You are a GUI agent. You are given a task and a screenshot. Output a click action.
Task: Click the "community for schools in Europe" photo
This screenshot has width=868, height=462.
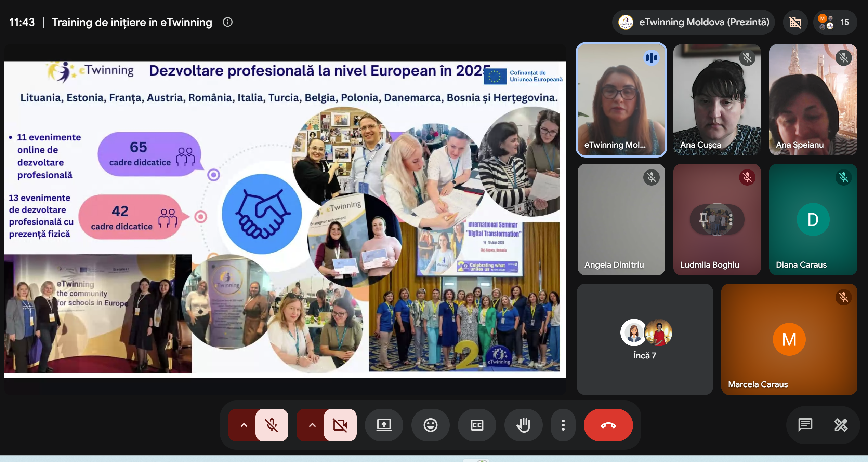pyautogui.click(x=98, y=313)
